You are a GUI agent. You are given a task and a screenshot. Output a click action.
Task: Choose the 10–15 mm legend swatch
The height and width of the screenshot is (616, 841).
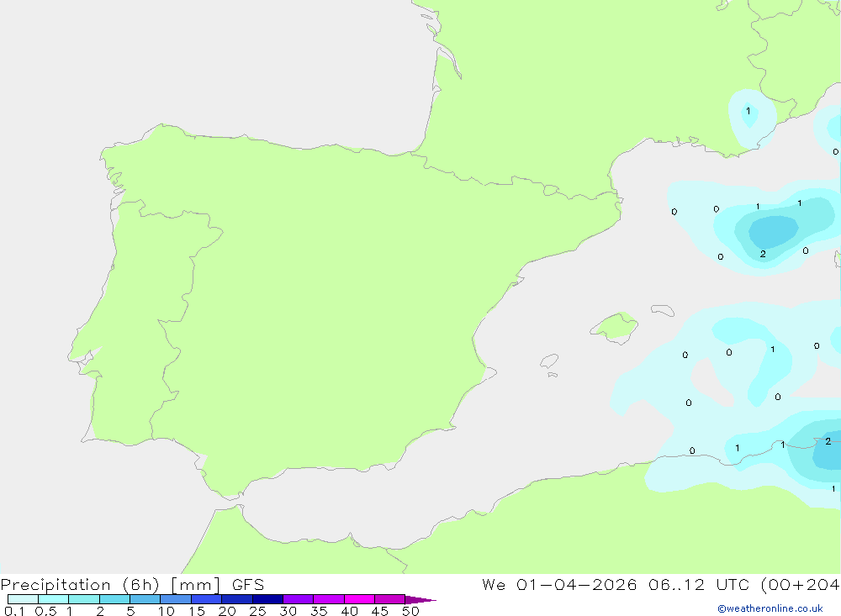click(176, 599)
